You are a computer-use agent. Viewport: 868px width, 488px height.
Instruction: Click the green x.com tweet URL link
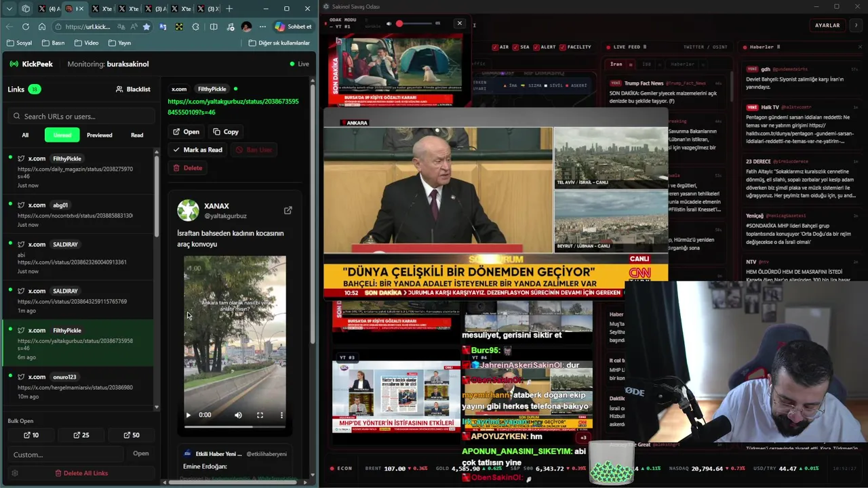[233, 107]
